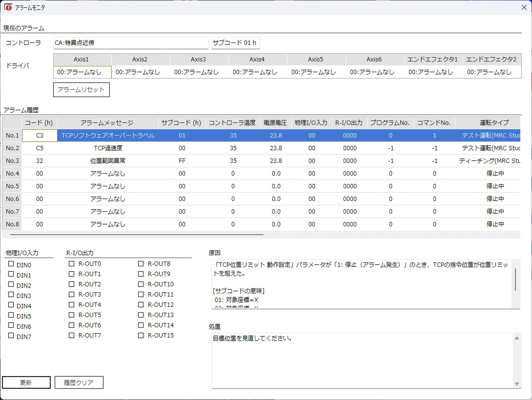Toggle the R-OUT0 checkbox
The image size is (532, 400).
[72, 264]
